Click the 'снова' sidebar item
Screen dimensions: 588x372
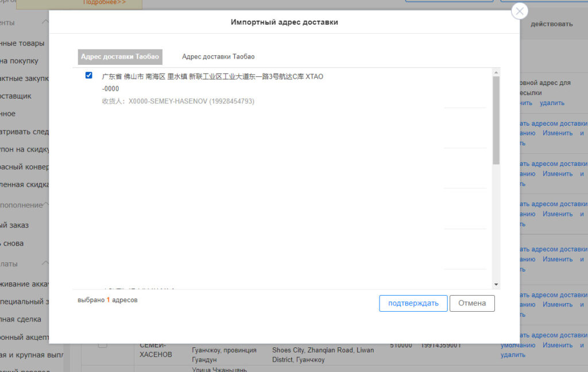tap(13, 243)
